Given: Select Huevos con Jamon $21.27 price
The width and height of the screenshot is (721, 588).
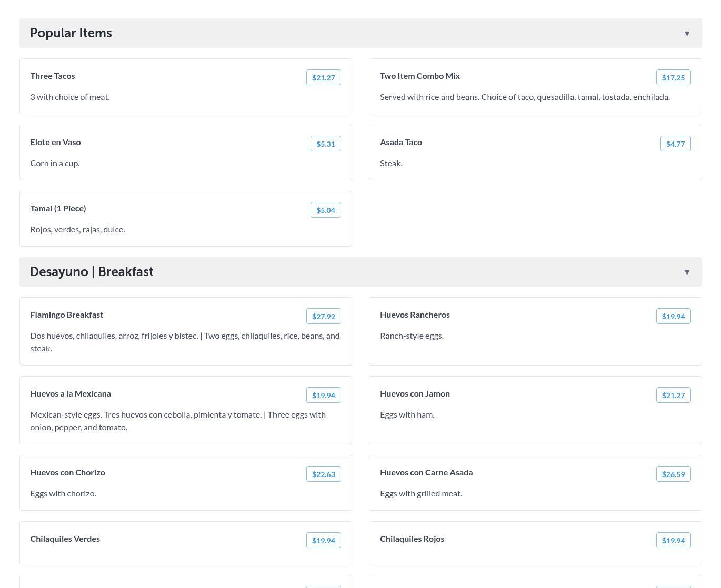Looking at the screenshot, I should [x=673, y=396].
